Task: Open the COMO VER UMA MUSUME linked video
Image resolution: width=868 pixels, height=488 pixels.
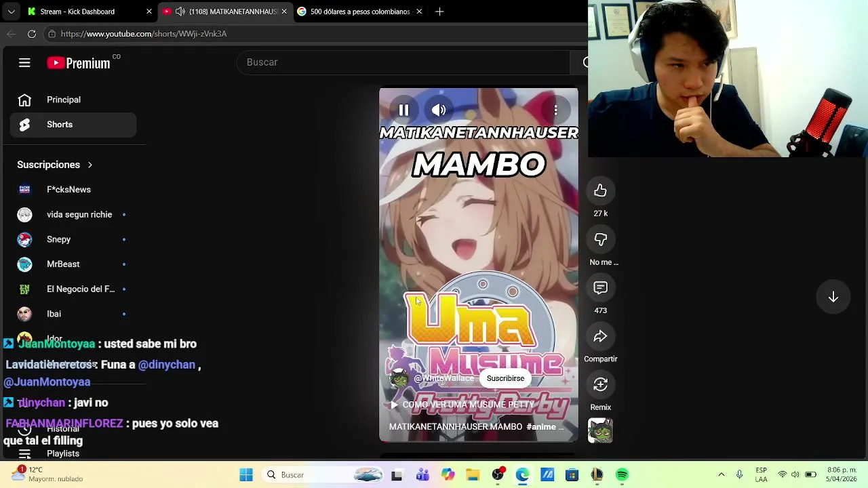Action: [x=462, y=405]
